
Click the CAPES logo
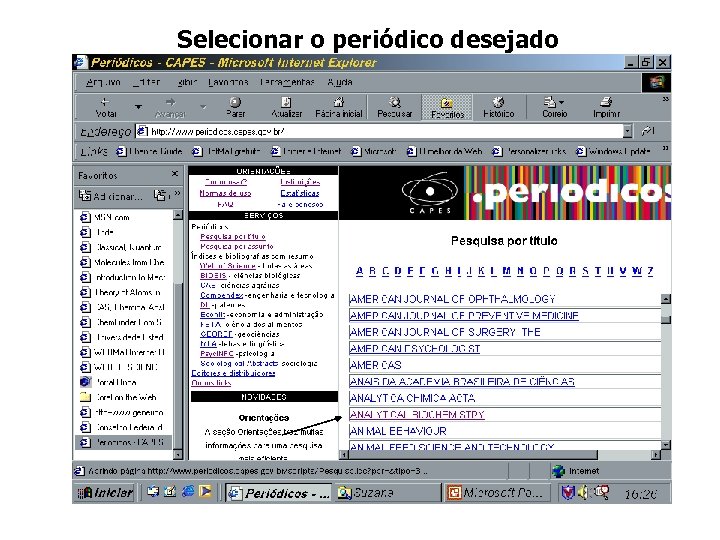430,193
